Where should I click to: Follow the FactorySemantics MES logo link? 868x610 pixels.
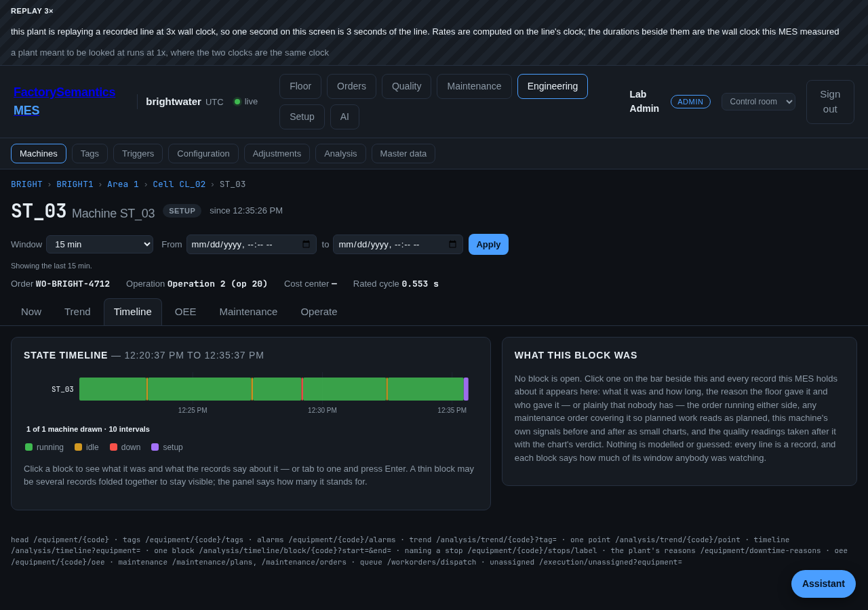tap(64, 102)
